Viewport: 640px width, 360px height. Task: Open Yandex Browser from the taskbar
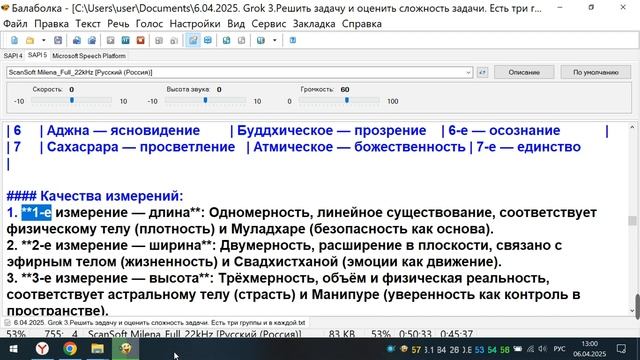[42, 349]
